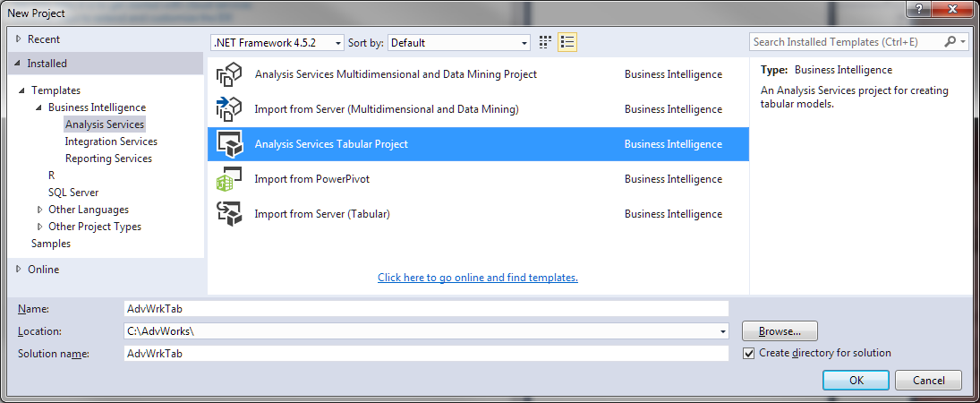
Task: Click the Browse button
Action: point(779,331)
